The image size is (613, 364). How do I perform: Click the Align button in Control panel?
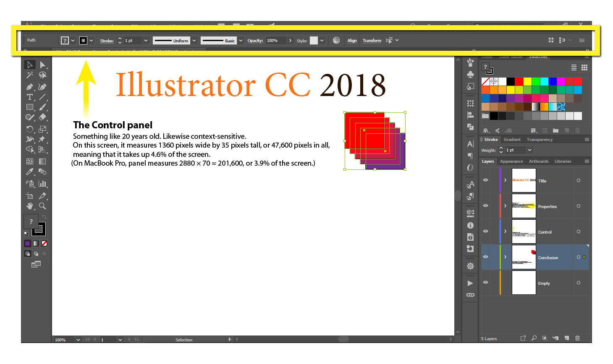352,40
